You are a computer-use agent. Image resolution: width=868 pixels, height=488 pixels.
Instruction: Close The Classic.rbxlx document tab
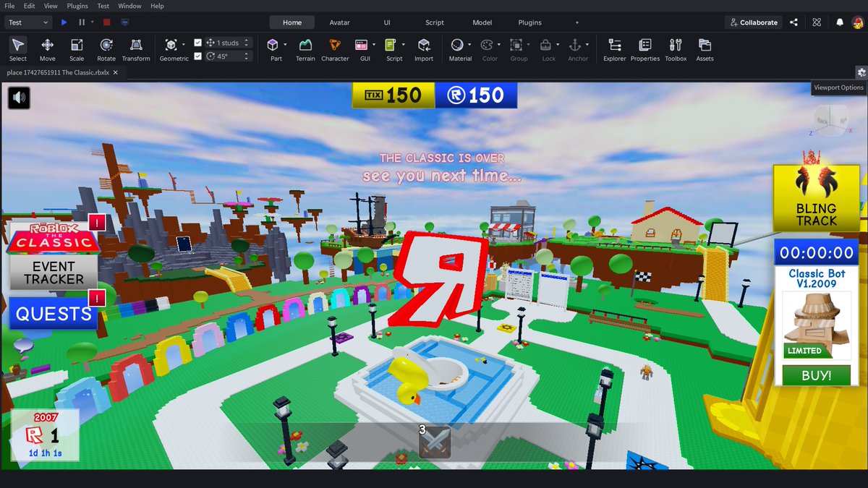pyautogui.click(x=116, y=72)
